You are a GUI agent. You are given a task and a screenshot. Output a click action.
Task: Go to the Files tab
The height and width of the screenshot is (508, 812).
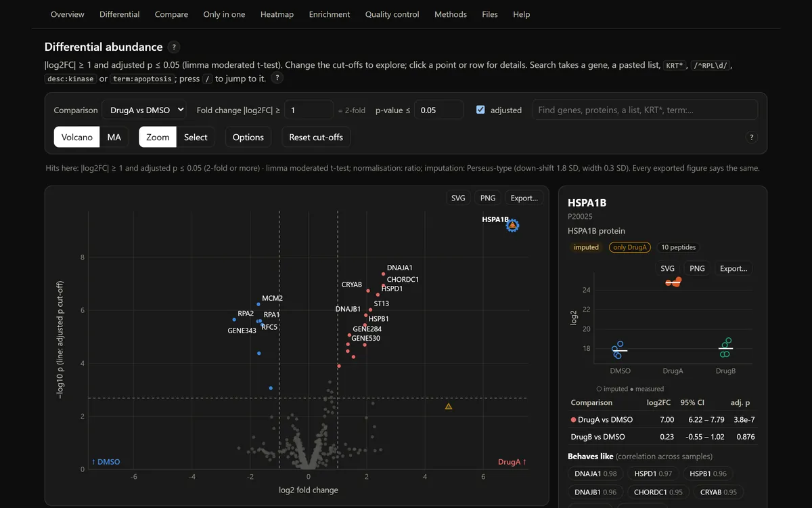tap(490, 14)
